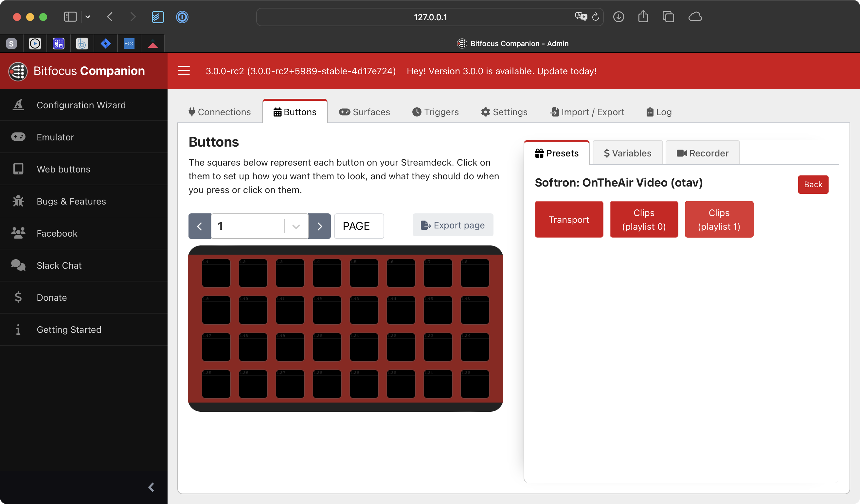Go to the previous button page
Screen dimensions: 860x504
pos(200,226)
